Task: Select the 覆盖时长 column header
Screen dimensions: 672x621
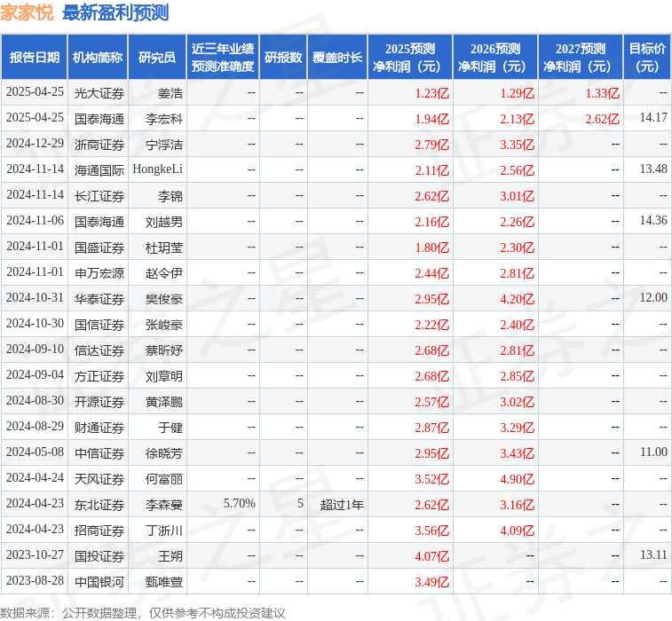Action: (x=337, y=58)
